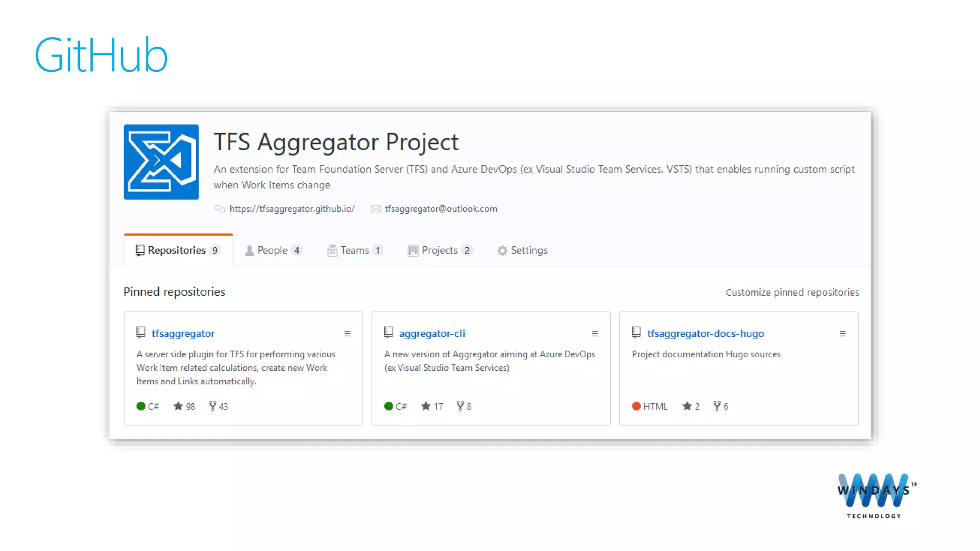Click the red HTML language dot
Image resolution: width=980 pixels, height=551 pixels.
click(x=636, y=406)
